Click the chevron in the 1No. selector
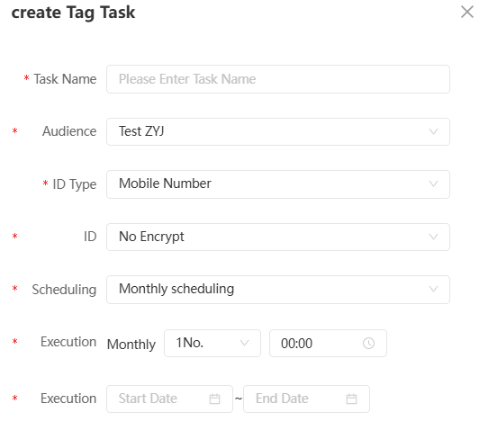Viewport: 479px width, 448px height. pos(244,343)
